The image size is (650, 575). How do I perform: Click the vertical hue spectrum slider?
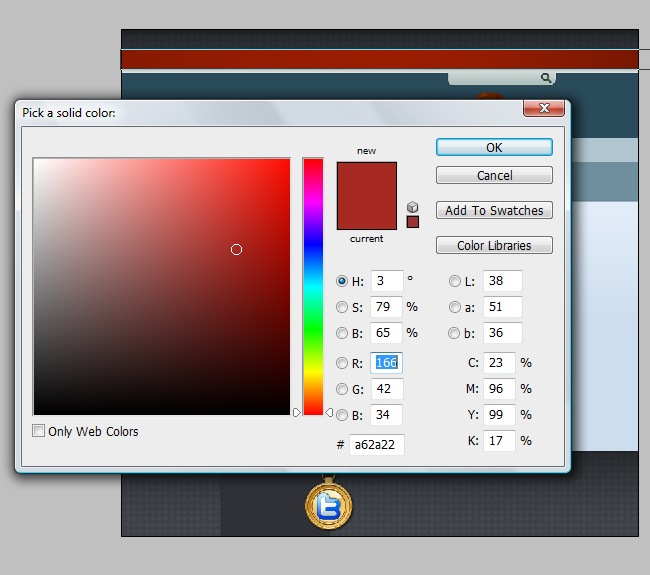(x=313, y=286)
